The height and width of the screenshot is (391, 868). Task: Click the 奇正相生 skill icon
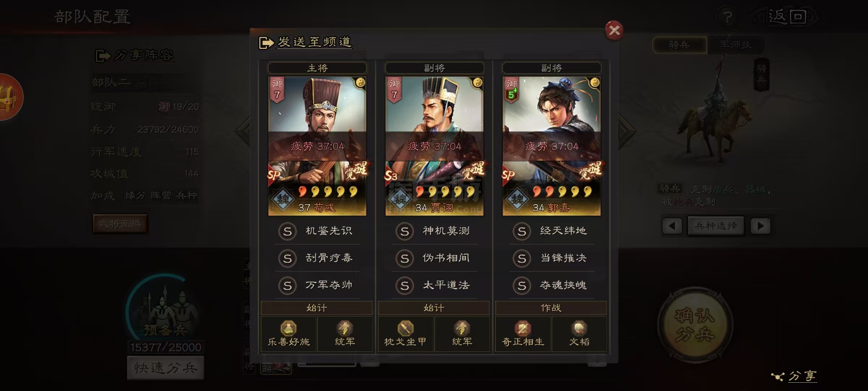point(523,329)
